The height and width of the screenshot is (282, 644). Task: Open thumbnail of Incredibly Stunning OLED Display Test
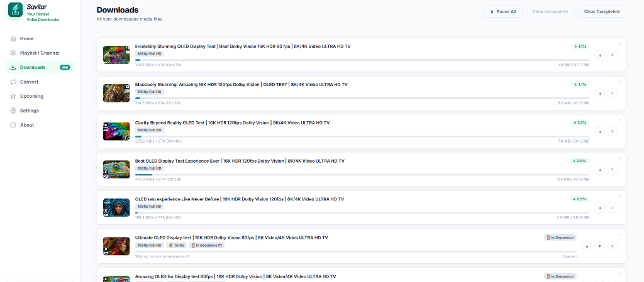tap(116, 55)
